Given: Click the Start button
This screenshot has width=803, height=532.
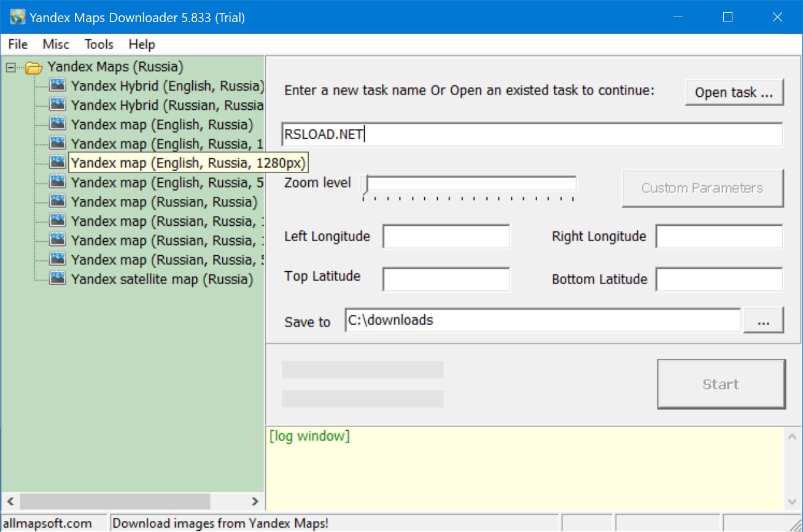Looking at the screenshot, I should pyautogui.click(x=721, y=385).
